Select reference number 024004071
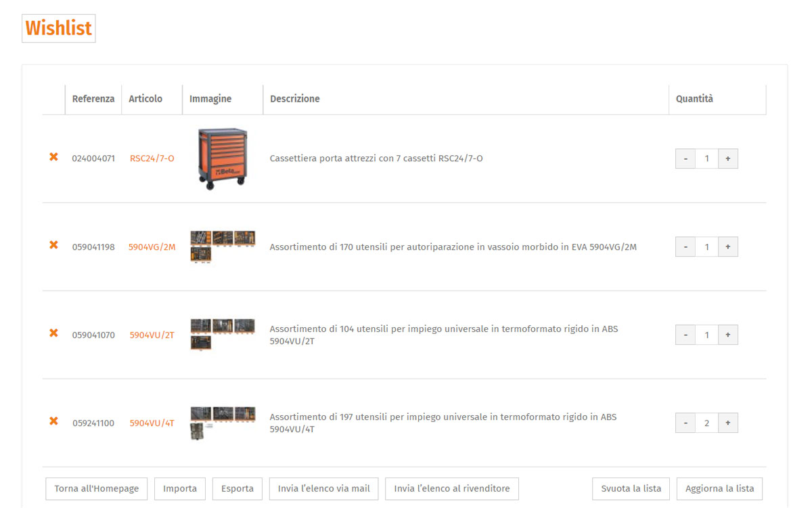812x508 pixels. click(x=93, y=158)
